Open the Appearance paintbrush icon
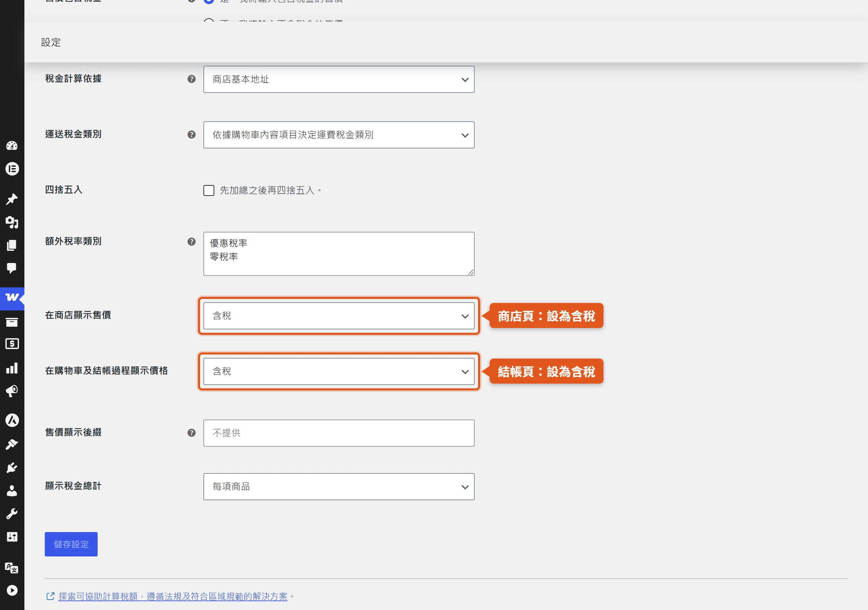 point(12,445)
